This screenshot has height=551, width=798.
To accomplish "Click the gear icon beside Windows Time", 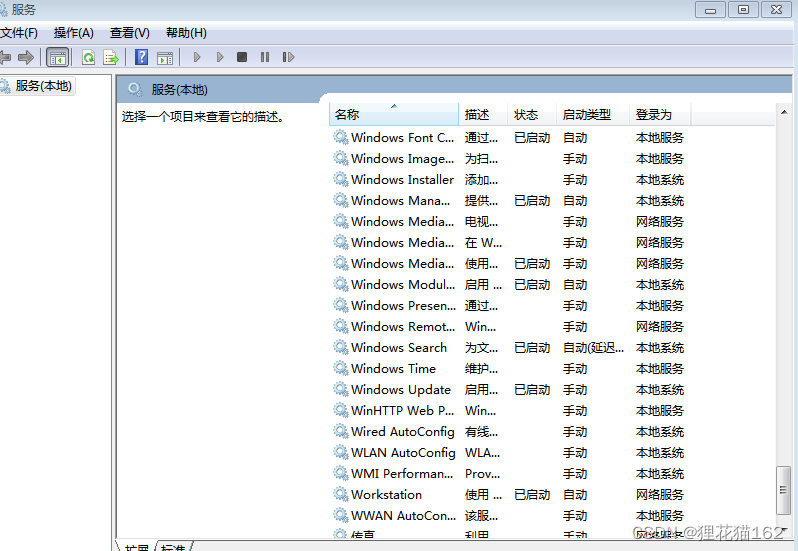I will tap(340, 368).
